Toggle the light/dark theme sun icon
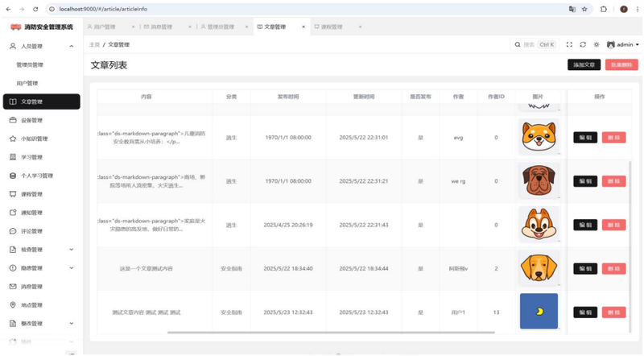 pos(596,45)
